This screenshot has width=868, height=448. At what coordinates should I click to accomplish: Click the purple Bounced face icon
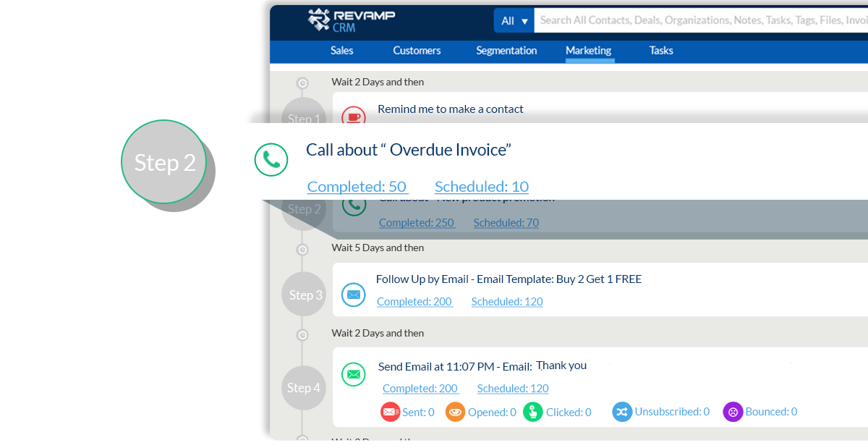click(x=733, y=412)
